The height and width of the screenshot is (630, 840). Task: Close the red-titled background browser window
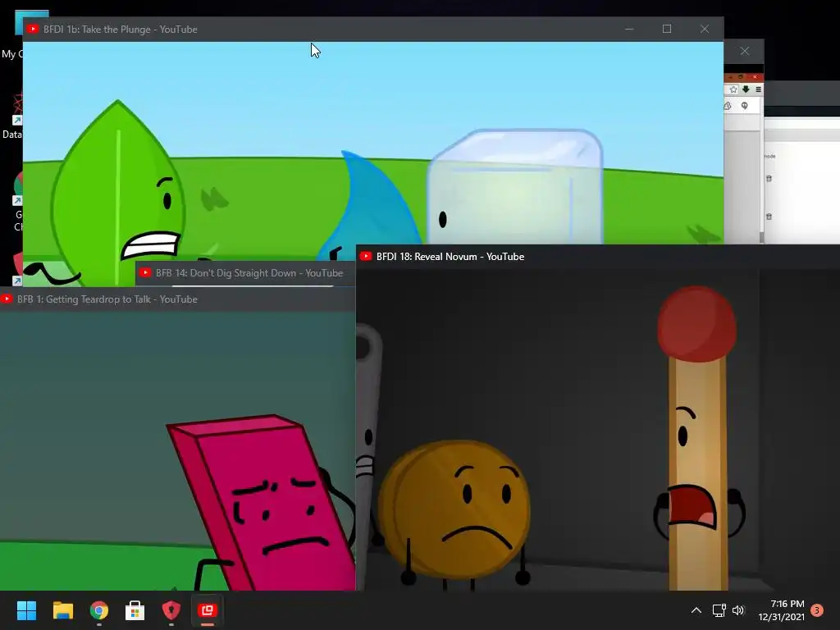tap(755, 77)
